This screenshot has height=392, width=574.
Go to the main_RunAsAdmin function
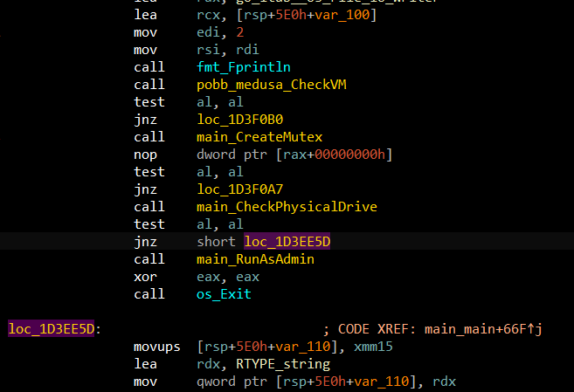click(254, 259)
